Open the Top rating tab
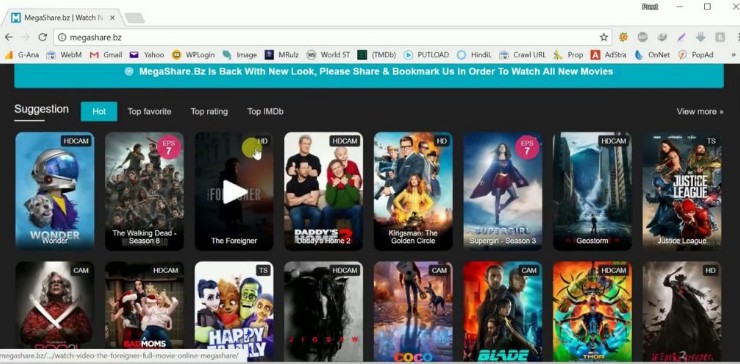The width and height of the screenshot is (740, 364). 209,112
